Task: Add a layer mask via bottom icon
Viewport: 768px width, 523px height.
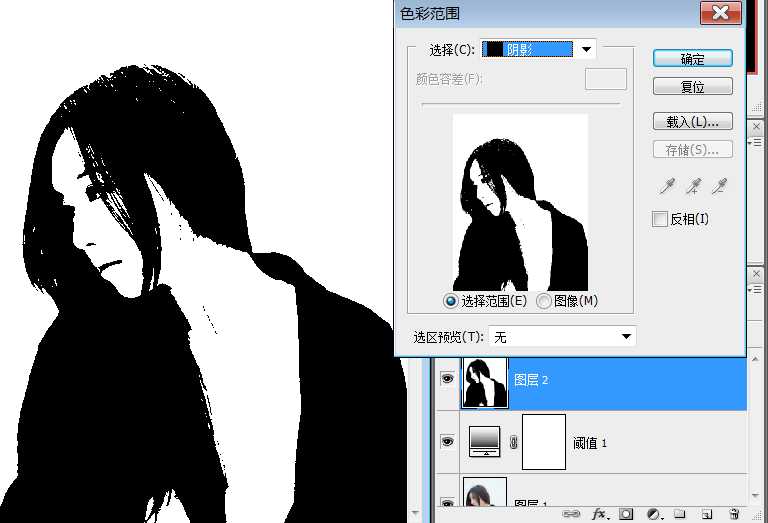Action: 626,514
